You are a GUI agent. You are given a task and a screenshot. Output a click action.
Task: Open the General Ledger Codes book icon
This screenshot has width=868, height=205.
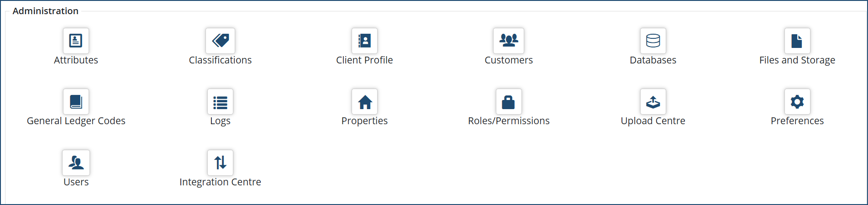pyautogui.click(x=76, y=101)
